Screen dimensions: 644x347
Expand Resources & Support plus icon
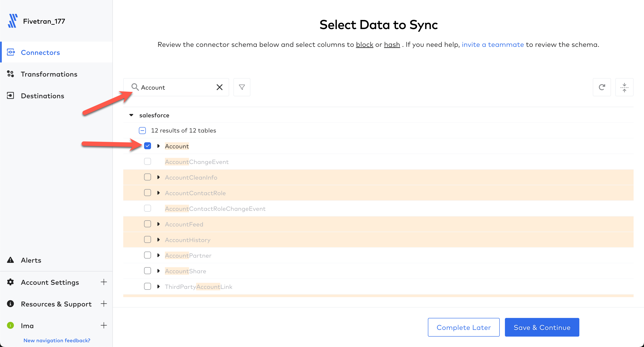tap(103, 304)
